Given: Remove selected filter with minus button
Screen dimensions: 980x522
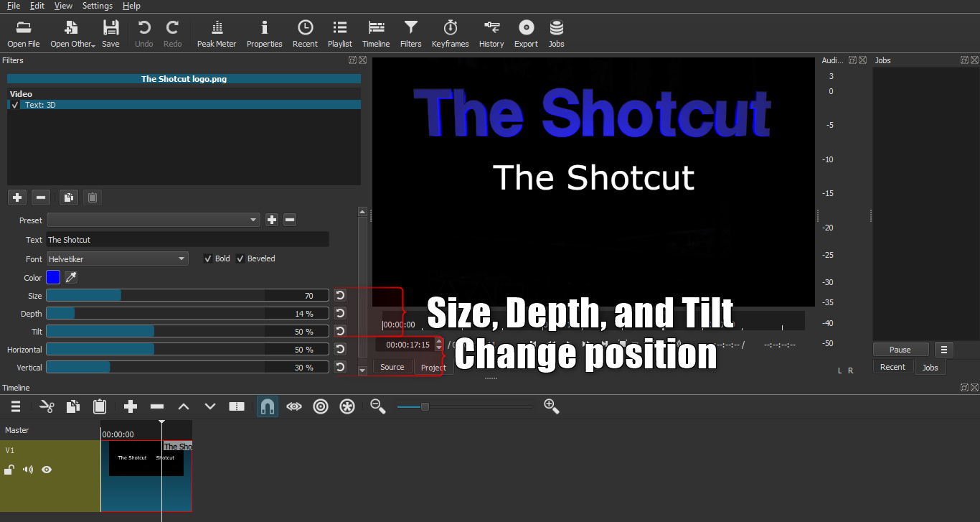Looking at the screenshot, I should pos(42,197).
